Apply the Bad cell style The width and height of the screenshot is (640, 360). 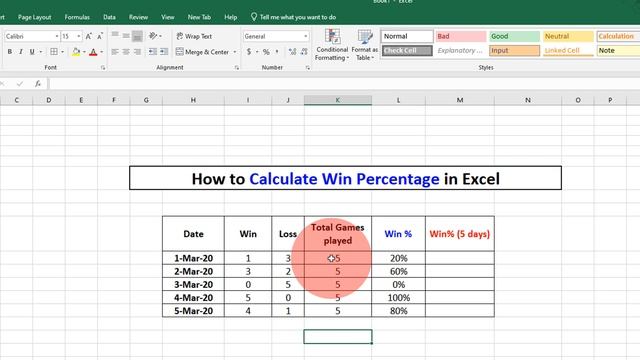pyautogui.click(x=461, y=36)
